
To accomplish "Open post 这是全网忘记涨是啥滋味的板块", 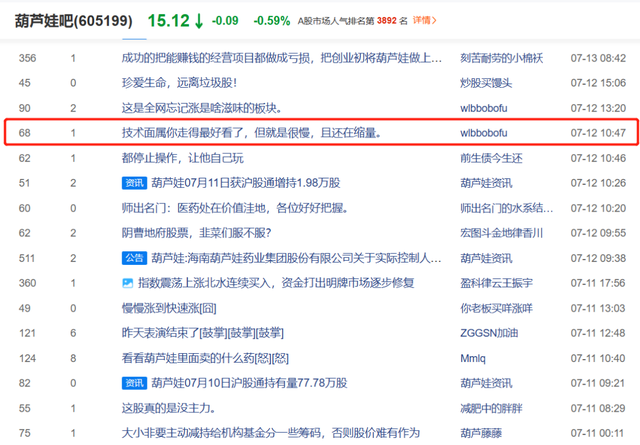I will [202, 108].
